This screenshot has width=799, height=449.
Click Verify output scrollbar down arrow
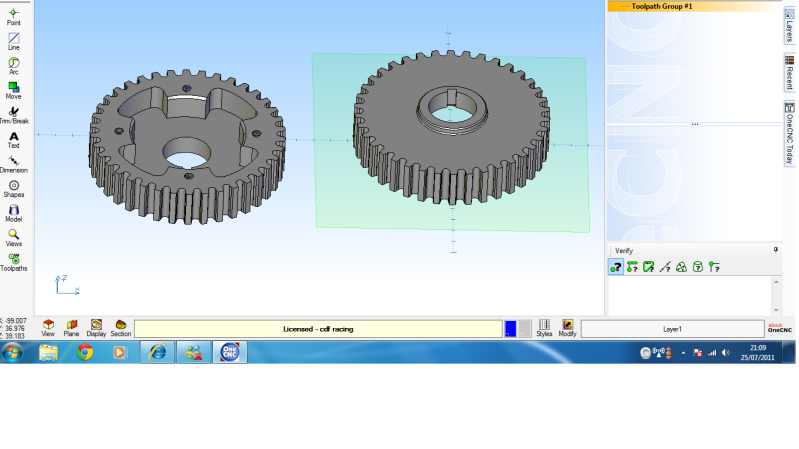776,310
